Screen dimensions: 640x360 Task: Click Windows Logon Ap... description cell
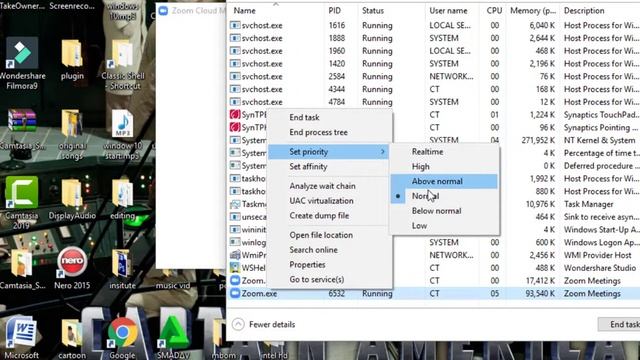(x=602, y=242)
